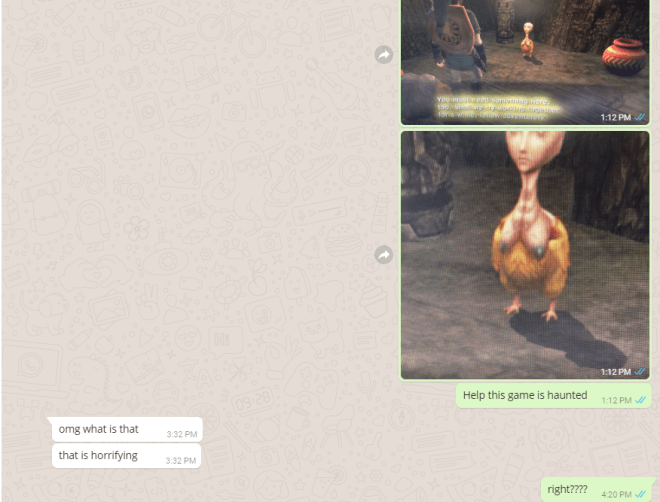
Task: Select the 'omg what is that' message
Action: (x=99, y=430)
